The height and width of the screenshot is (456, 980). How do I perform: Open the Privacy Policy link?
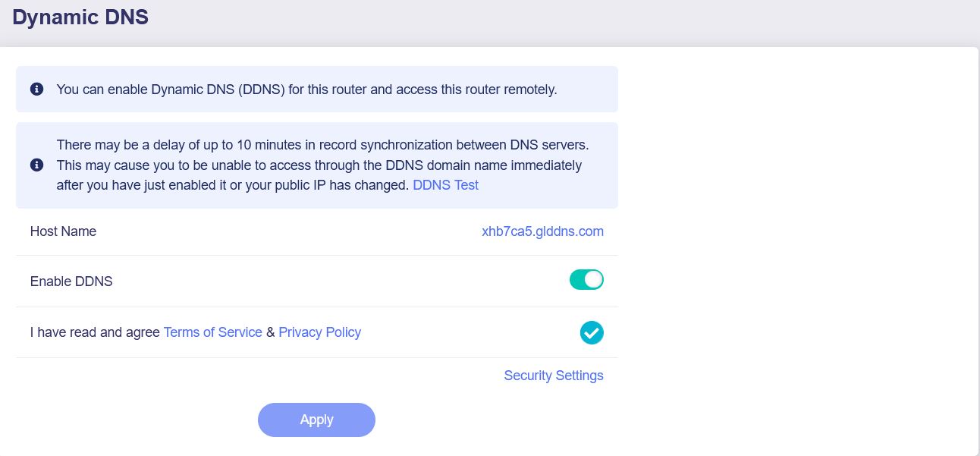319,332
